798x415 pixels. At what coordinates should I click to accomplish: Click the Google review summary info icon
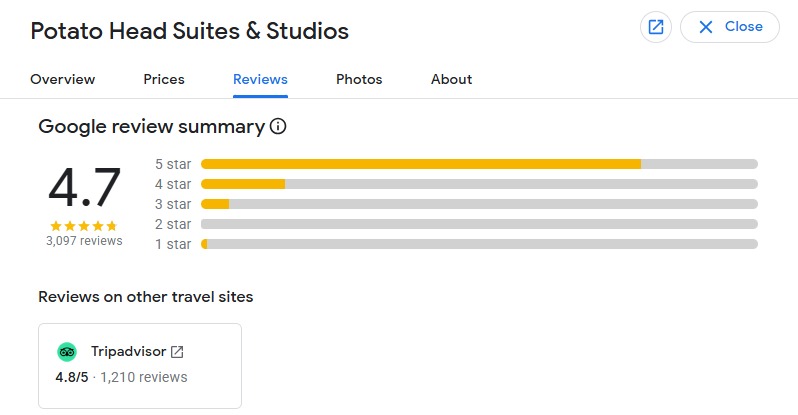click(278, 127)
